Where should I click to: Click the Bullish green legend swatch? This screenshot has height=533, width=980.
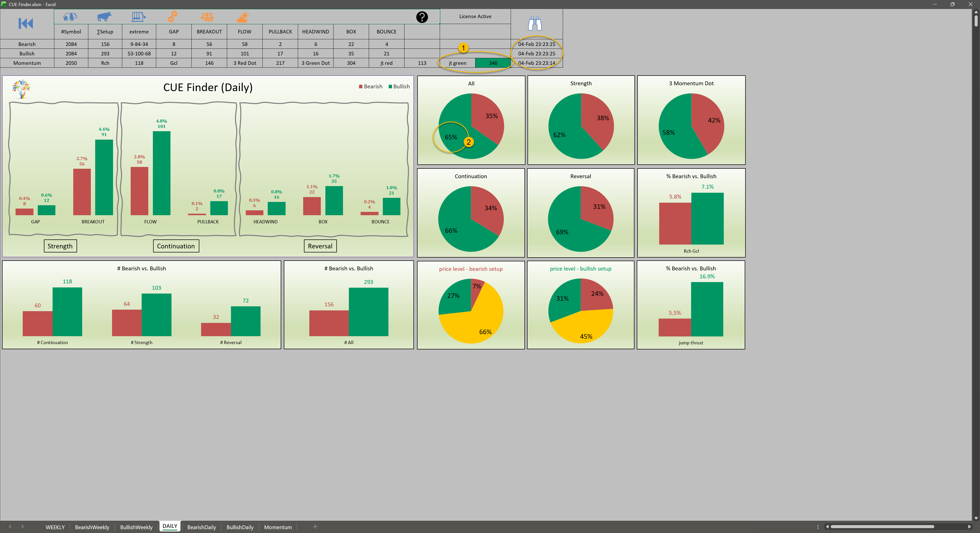pos(390,87)
